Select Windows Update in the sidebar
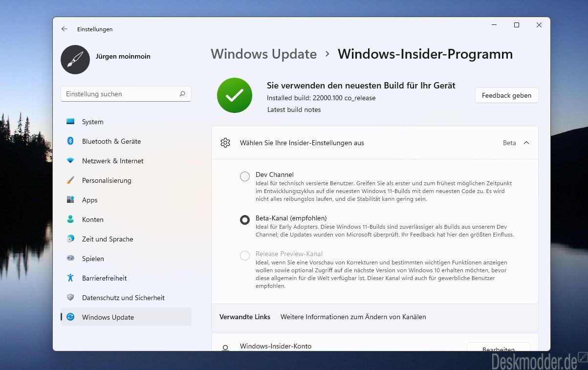 (126, 317)
